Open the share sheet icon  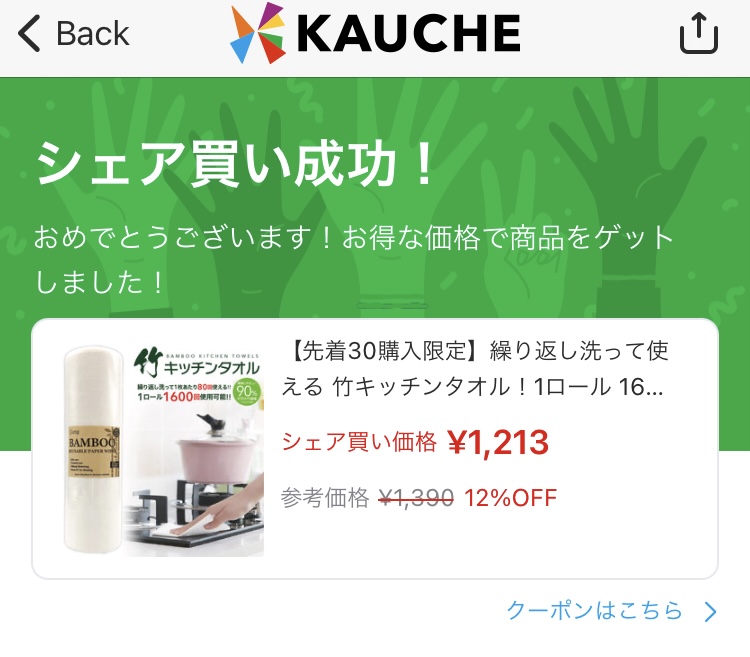pos(699,33)
